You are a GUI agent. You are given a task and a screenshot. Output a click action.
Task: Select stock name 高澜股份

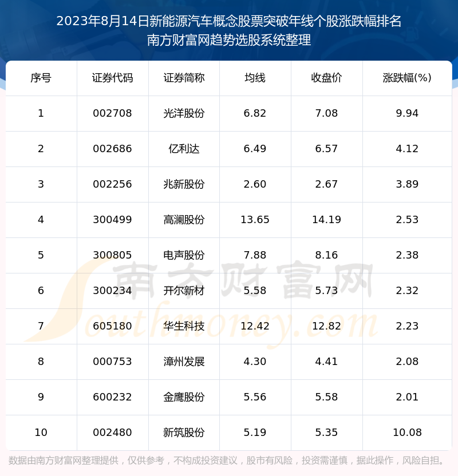(x=184, y=220)
